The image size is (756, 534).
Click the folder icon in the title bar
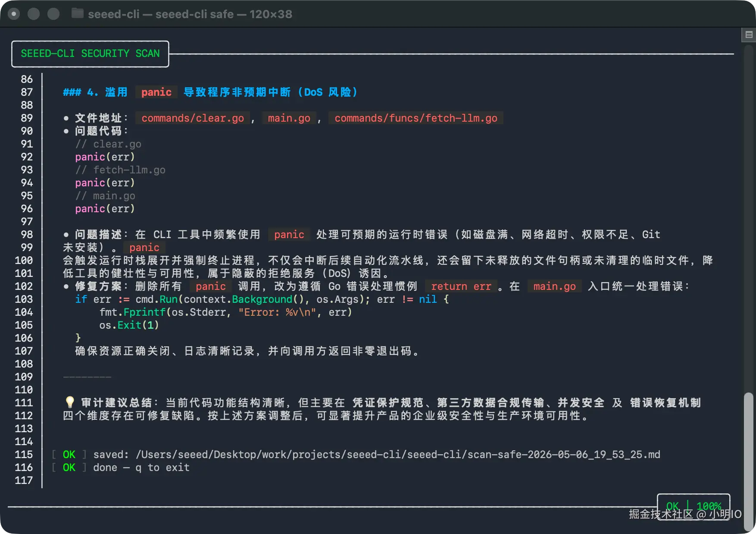(78, 13)
